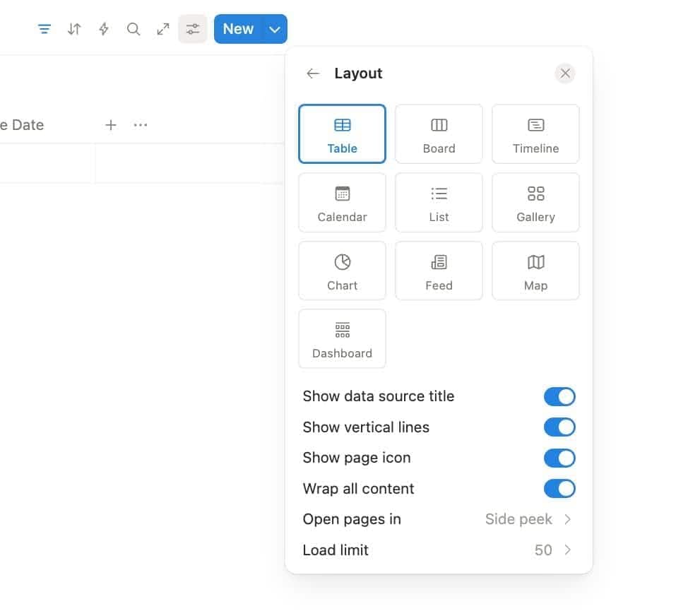This screenshot has height=616, width=676.
Task: Select the Board layout
Action: 439,134
